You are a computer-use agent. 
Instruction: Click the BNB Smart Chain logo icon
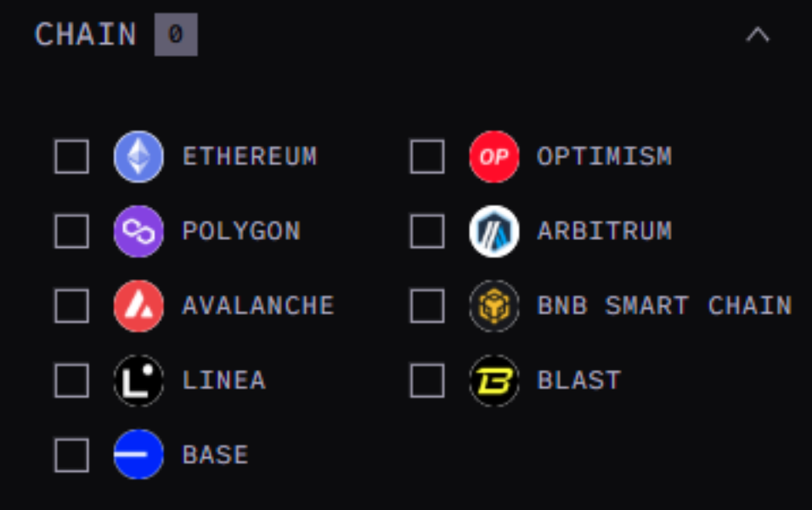click(493, 305)
